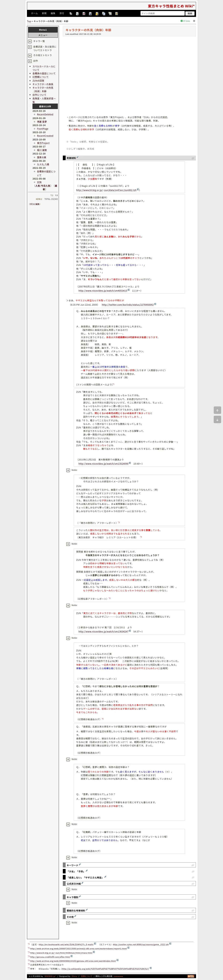Open the 九十九 八橋 recent page link
This screenshot has height=980, width=223.
43,164
